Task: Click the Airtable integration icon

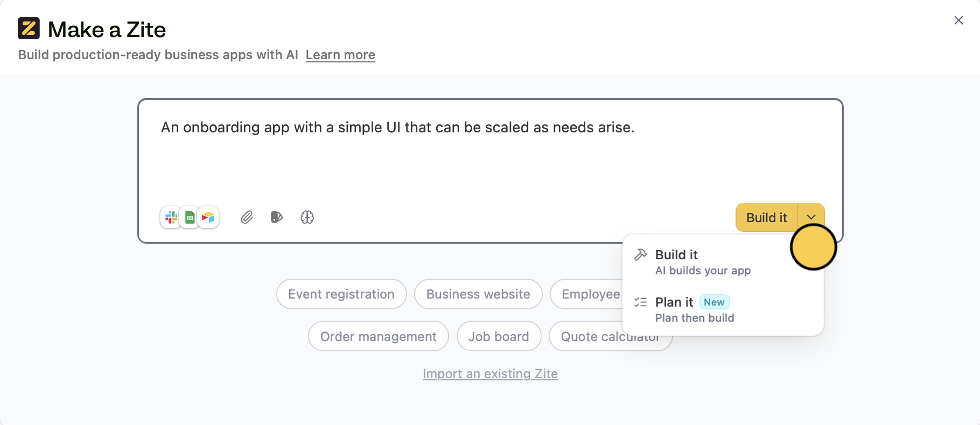Action: coord(208,217)
